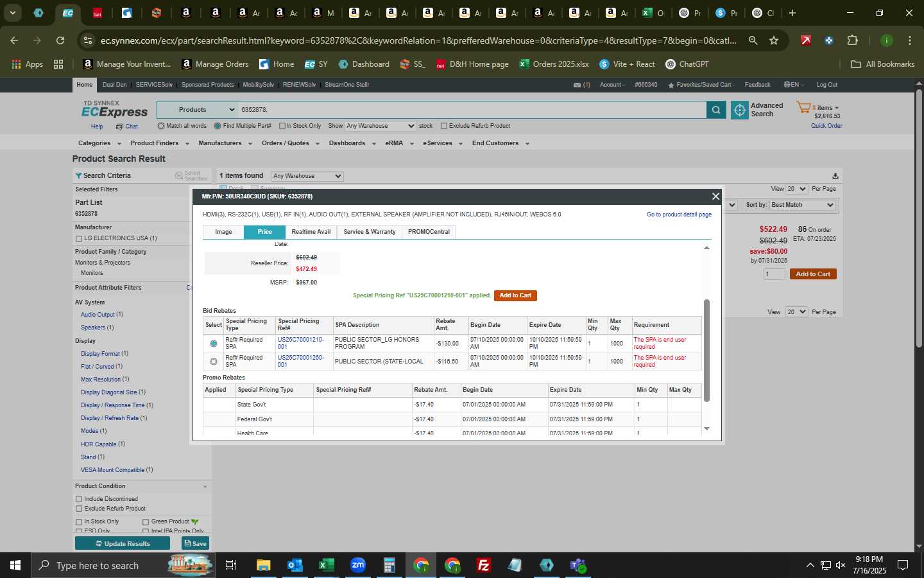Click the page vertical scrollbar

pos(919,218)
